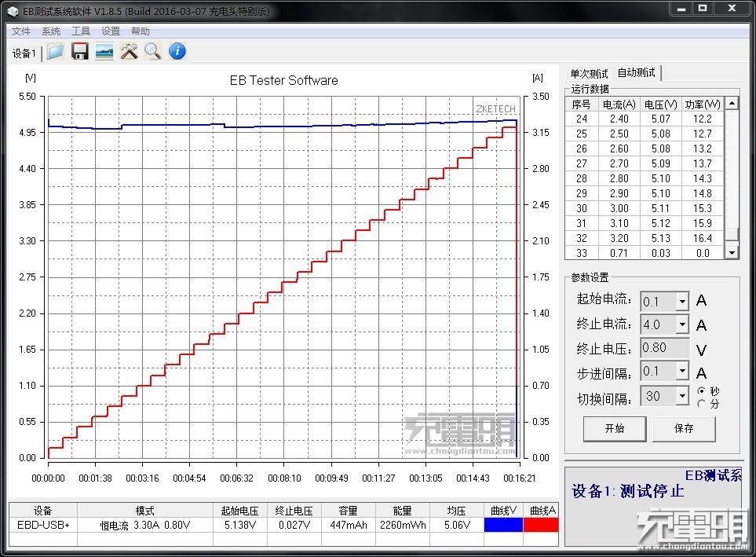Viewport: 756px width, 557px height.
Task: Open the 文件 menu
Action: (x=21, y=31)
